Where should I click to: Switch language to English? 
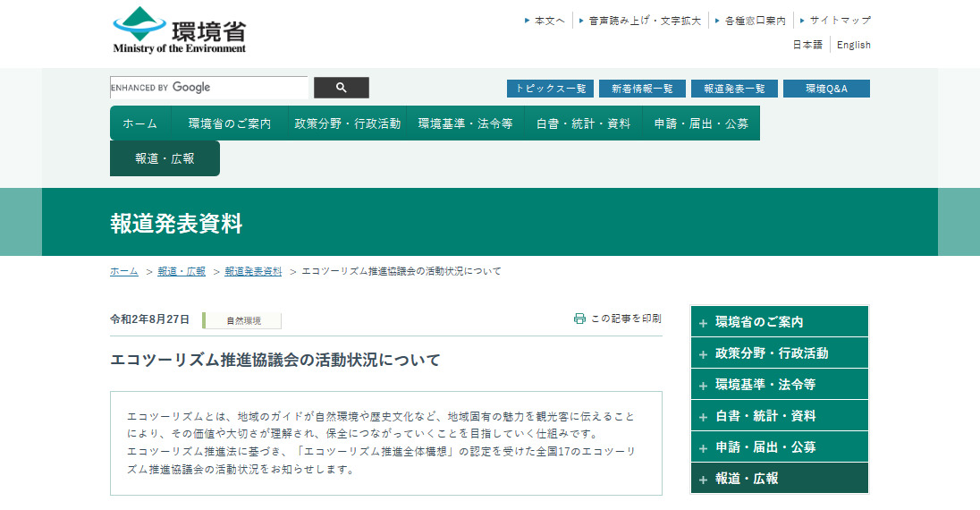click(x=853, y=45)
